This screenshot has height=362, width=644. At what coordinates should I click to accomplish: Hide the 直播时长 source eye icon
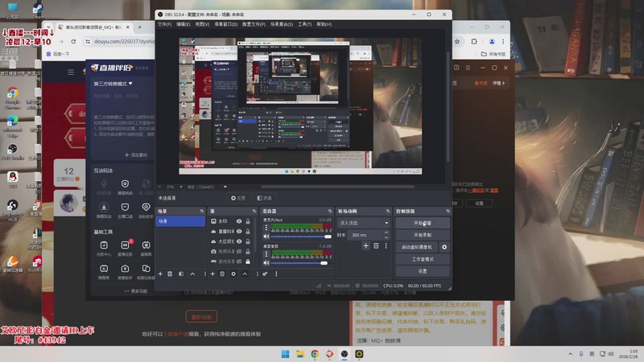click(239, 232)
